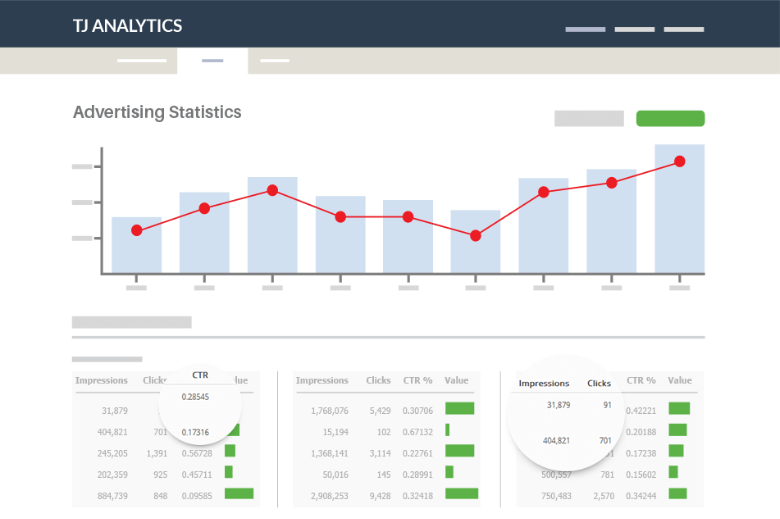The image size is (780, 519).
Task: Click the gray button beside the green button
Action: click(x=589, y=118)
